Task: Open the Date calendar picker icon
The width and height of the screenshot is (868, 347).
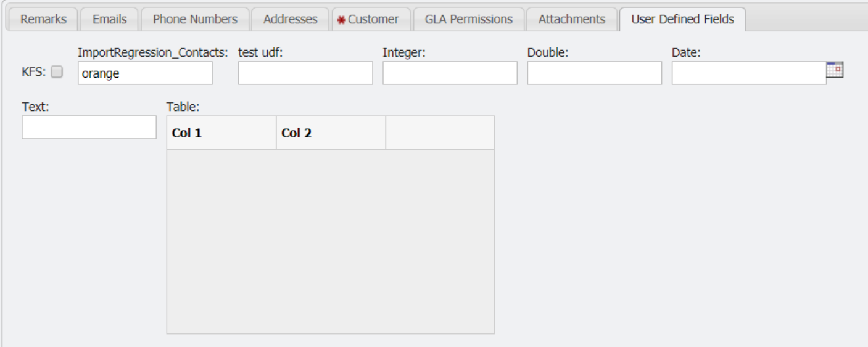Action: (x=835, y=71)
